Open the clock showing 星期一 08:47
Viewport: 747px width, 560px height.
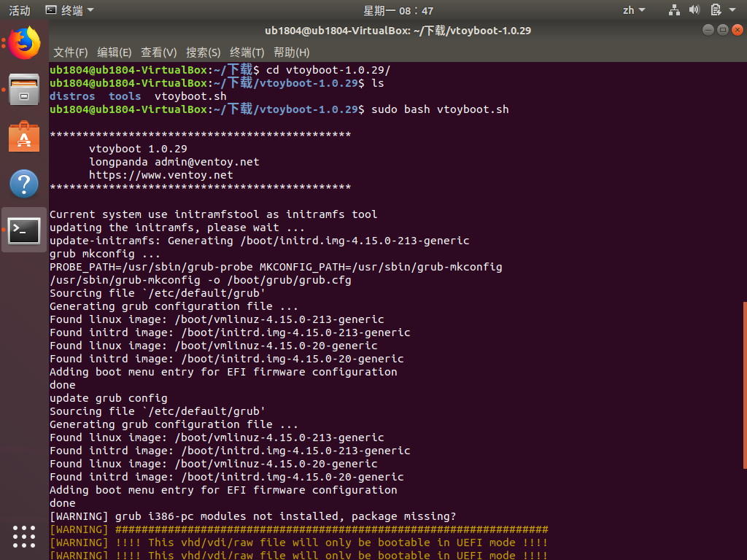(x=398, y=10)
